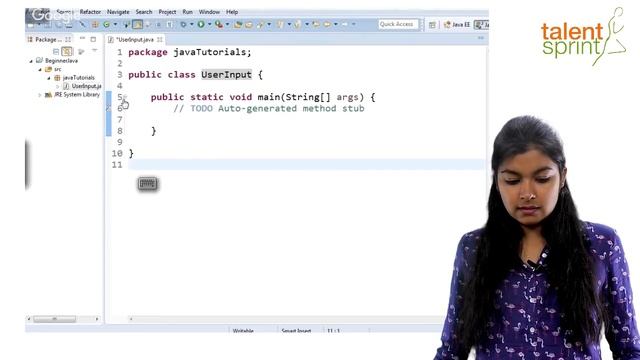Click scroll-left arrow in Package Explorer
This screenshot has width=640, height=360.
click(x=29, y=319)
